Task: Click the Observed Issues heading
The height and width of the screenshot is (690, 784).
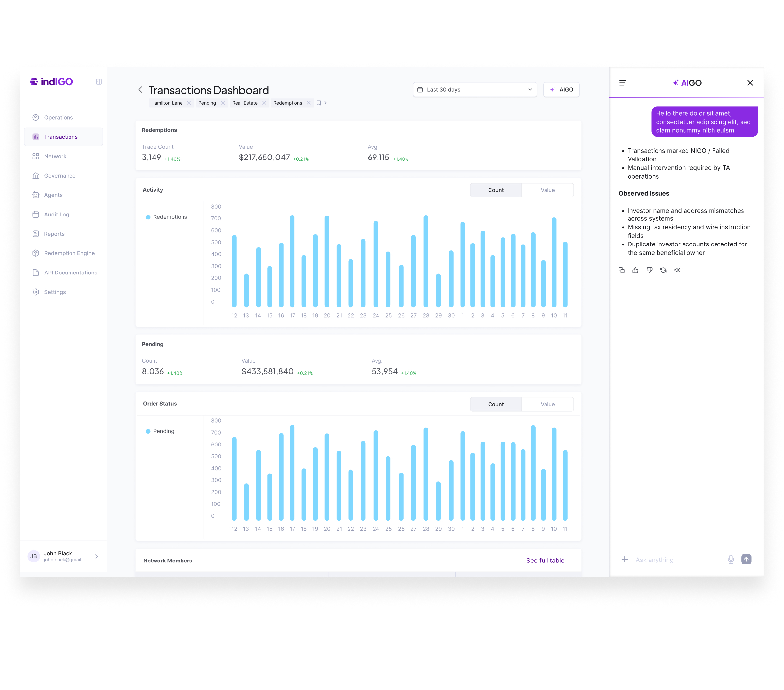Action: click(644, 194)
